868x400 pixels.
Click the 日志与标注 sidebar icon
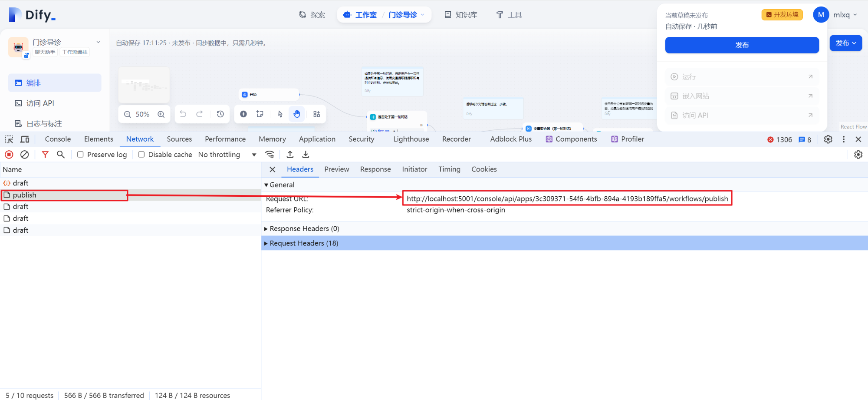point(18,123)
